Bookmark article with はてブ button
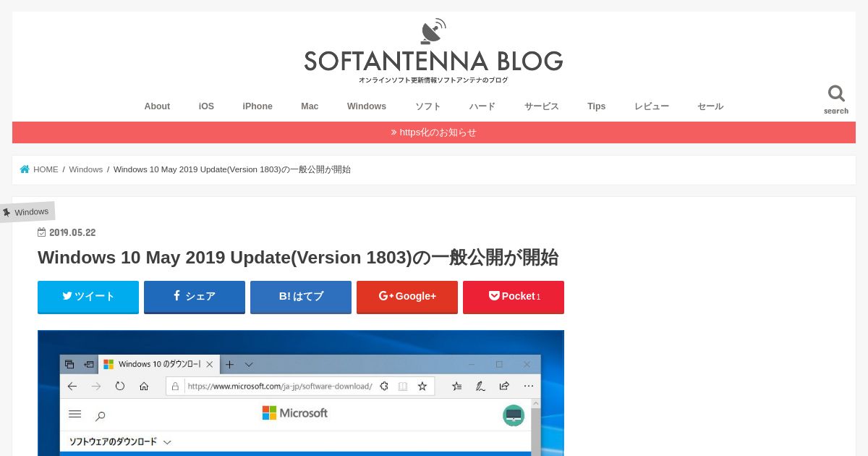Screen dimensions: 868x456 click(x=301, y=297)
